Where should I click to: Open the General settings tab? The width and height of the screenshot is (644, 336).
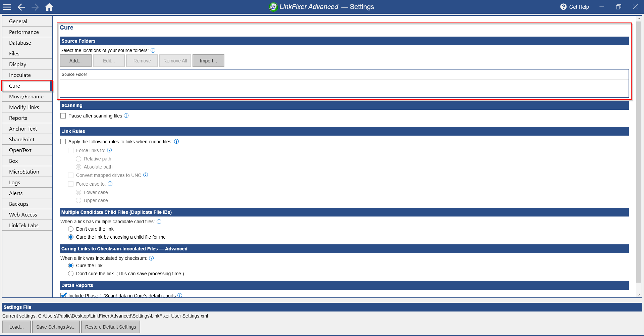[x=27, y=21]
